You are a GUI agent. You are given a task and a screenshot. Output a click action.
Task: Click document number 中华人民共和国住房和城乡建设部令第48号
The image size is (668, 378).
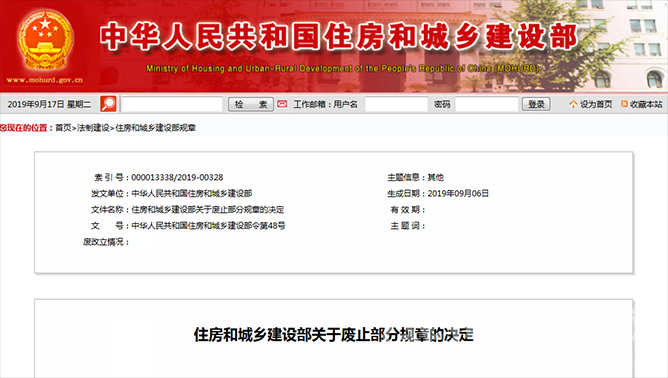click(208, 226)
